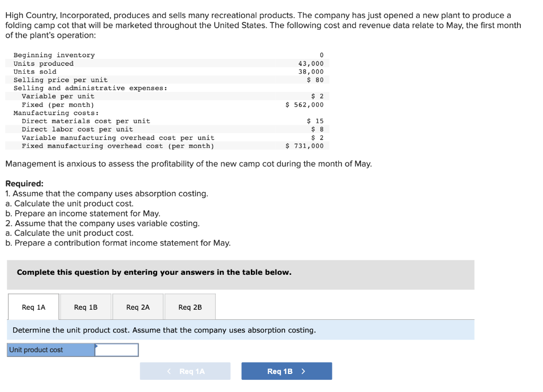Screen dimensions: 543x392
Task: Click the Direct labor cost $ 8 value
Action: coord(317,129)
